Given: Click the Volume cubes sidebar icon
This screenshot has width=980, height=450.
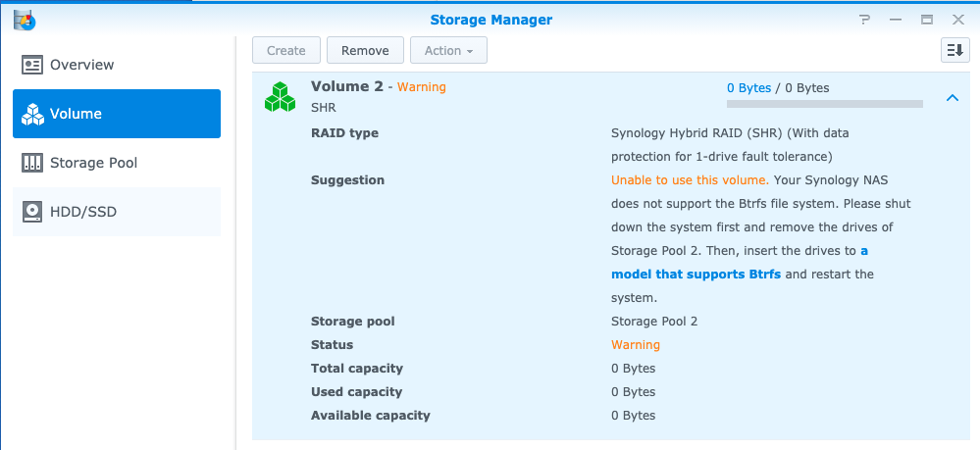Looking at the screenshot, I should pyautogui.click(x=31, y=114).
